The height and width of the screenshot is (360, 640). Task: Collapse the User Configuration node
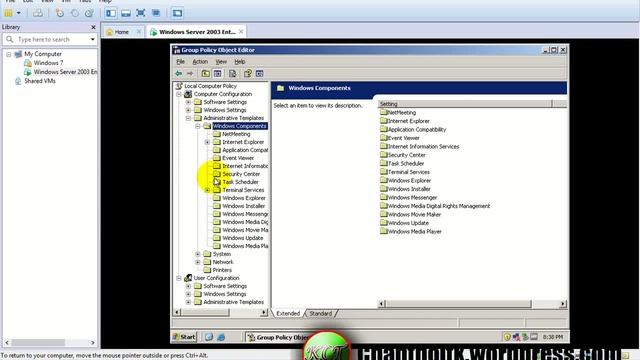pyautogui.click(x=179, y=278)
